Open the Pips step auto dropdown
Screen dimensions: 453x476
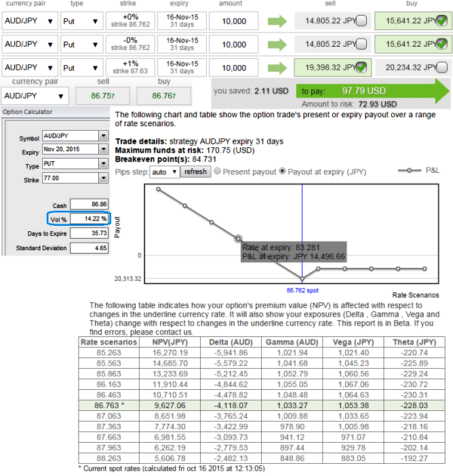(x=165, y=172)
